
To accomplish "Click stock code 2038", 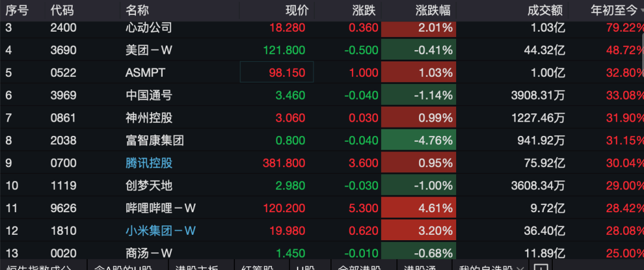I will tap(63, 140).
